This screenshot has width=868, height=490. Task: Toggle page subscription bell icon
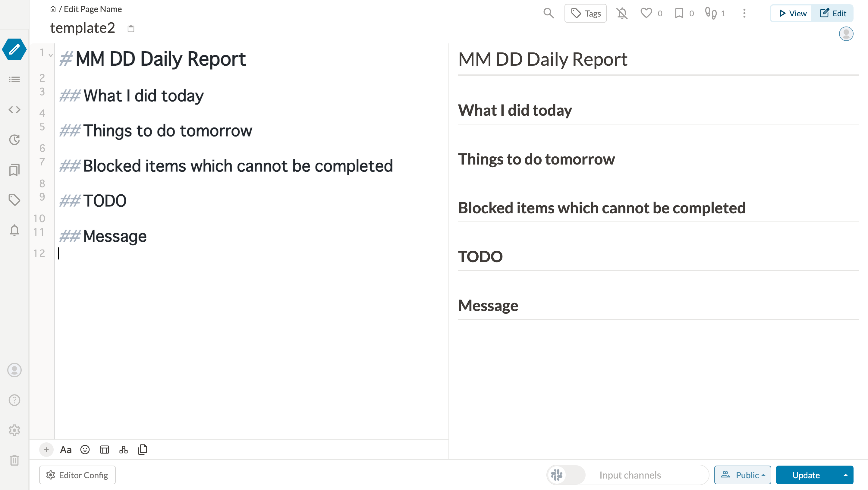[622, 13]
